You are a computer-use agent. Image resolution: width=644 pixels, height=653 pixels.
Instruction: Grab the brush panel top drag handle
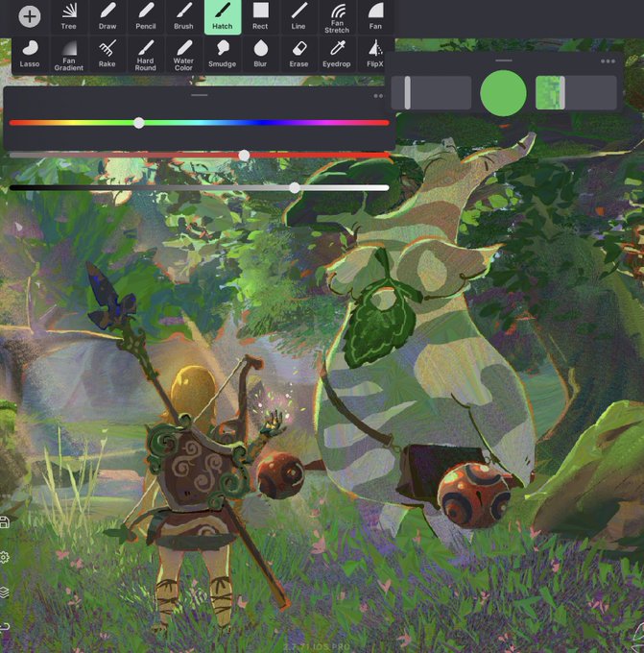(504, 60)
